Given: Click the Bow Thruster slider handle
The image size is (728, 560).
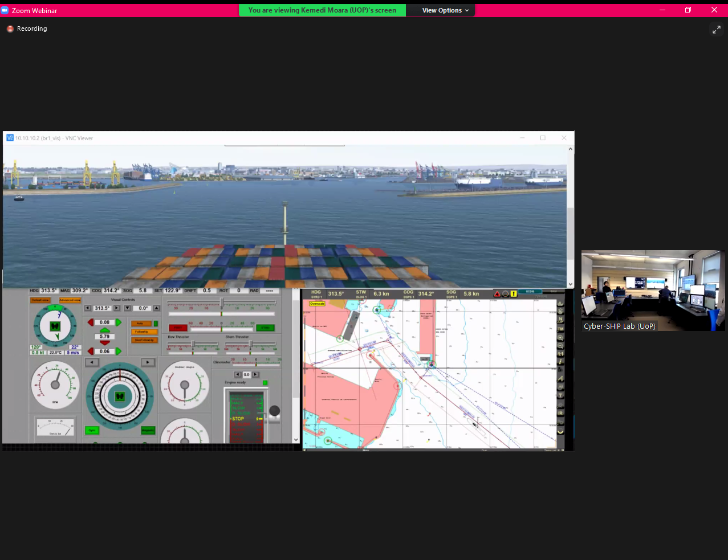Looking at the screenshot, I should (193, 344).
